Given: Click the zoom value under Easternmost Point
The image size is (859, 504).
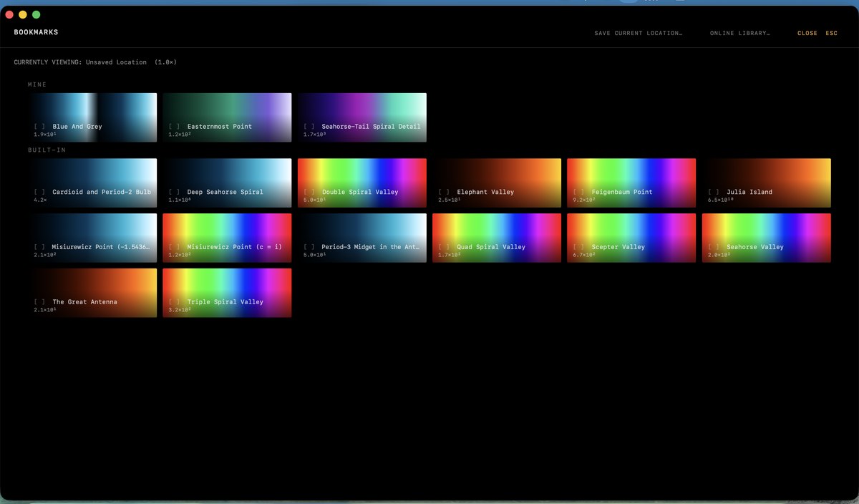Looking at the screenshot, I should 180,135.
